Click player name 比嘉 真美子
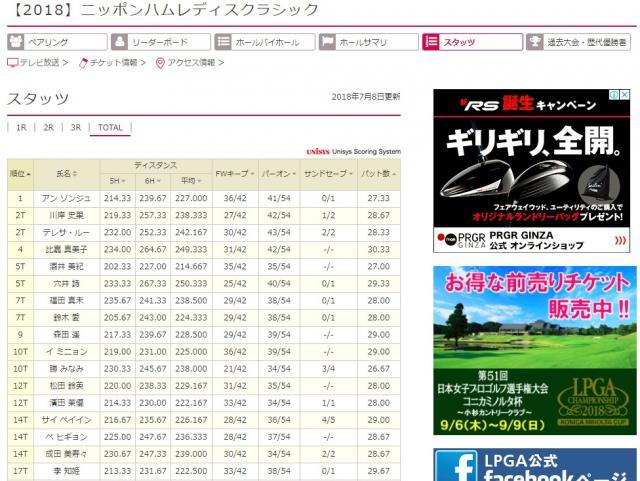The width and height of the screenshot is (640, 481). [66, 249]
